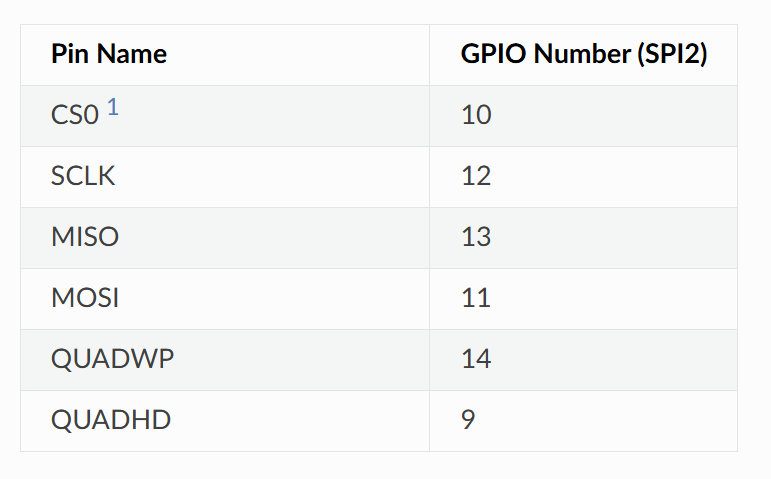Click the MISO pin name cell
Image resolution: width=771 pixels, height=479 pixels.
pos(85,238)
